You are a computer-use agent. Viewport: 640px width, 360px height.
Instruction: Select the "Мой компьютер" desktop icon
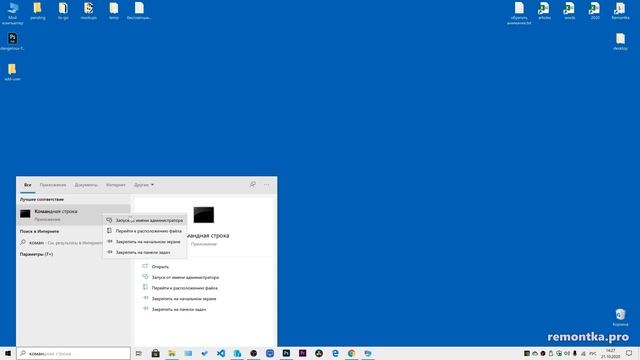13,13
